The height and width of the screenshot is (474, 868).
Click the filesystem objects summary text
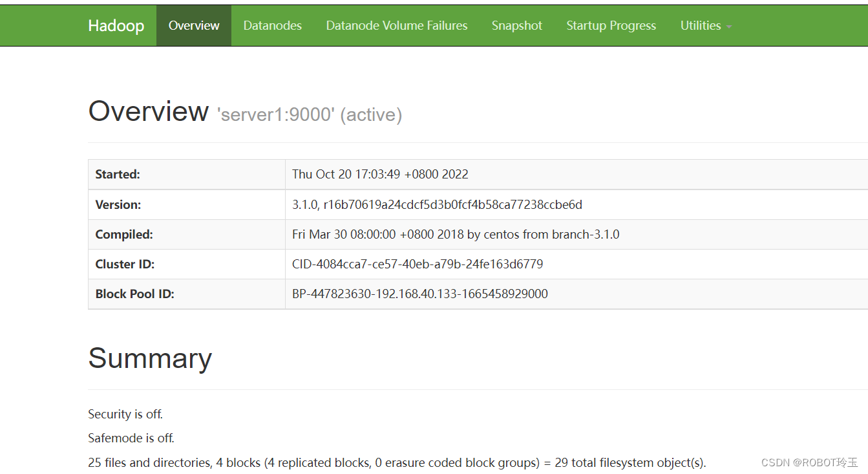pos(397,462)
